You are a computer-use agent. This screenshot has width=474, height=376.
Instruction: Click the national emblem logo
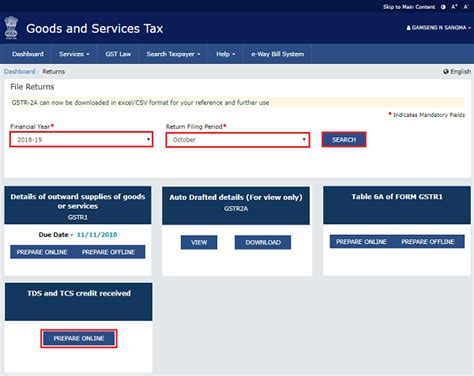tap(11, 28)
